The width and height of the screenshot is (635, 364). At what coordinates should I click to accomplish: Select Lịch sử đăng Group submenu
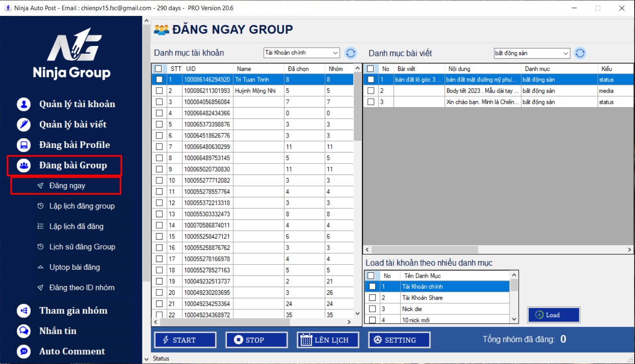82,247
